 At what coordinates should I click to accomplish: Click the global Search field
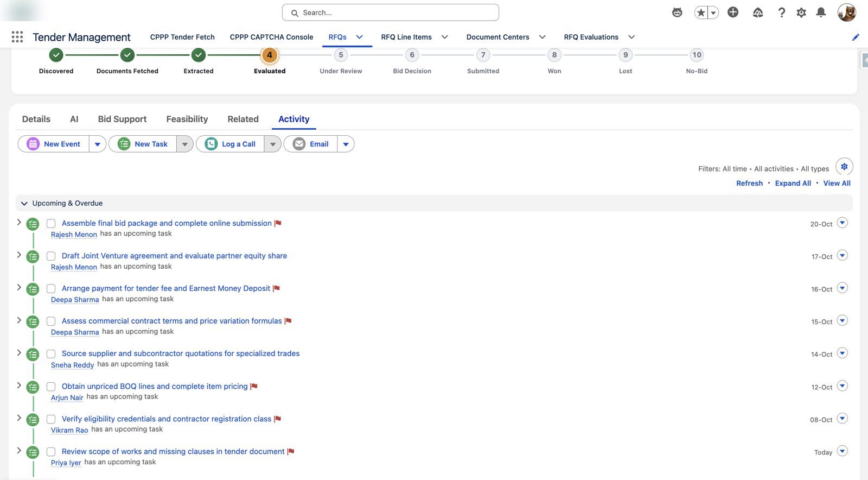click(x=391, y=12)
